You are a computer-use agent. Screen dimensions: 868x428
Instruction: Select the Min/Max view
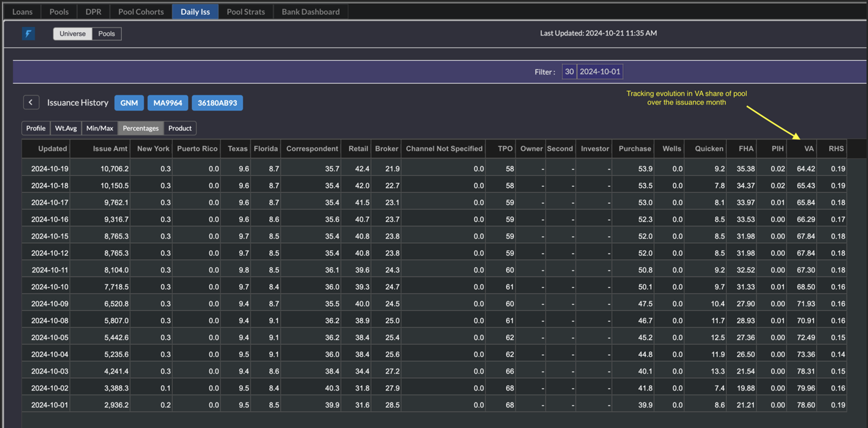click(x=100, y=128)
